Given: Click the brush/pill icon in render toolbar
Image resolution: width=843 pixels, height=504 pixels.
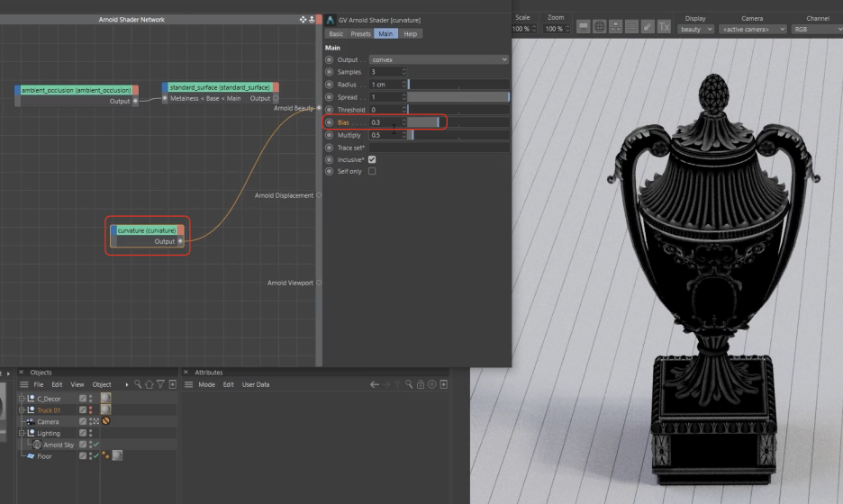Looking at the screenshot, I should click(648, 27).
